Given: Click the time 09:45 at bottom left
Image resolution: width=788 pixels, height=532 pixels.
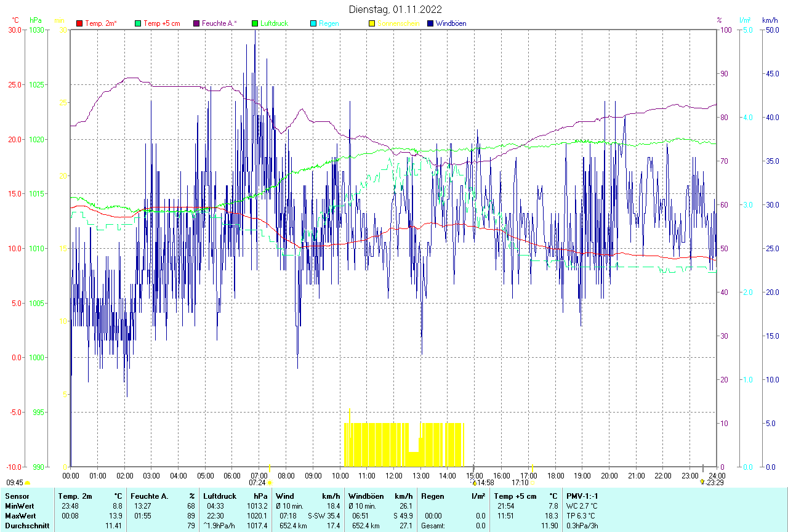Looking at the screenshot, I should [x=15, y=483].
